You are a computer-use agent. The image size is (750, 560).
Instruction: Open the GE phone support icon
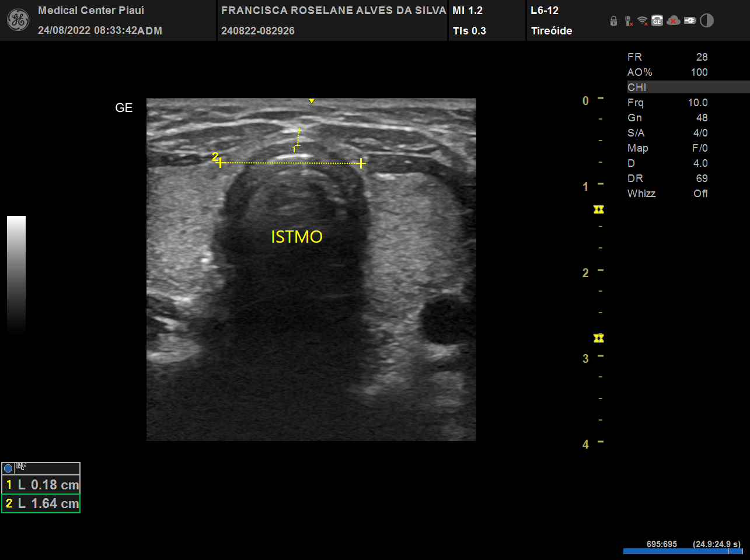[x=657, y=21]
